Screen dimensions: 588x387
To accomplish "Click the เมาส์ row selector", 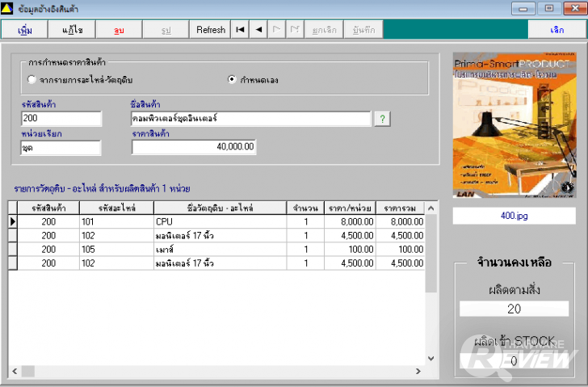I will pos(13,250).
